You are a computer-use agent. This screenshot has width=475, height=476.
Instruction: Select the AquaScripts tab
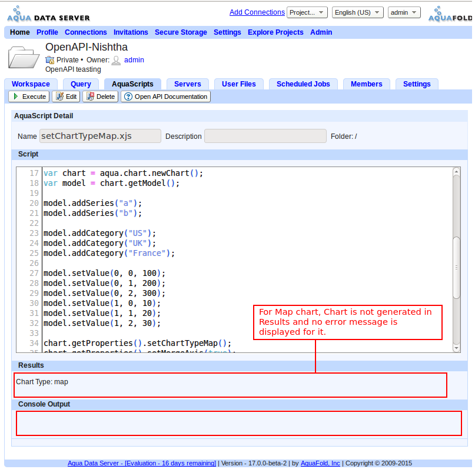click(x=132, y=84)
